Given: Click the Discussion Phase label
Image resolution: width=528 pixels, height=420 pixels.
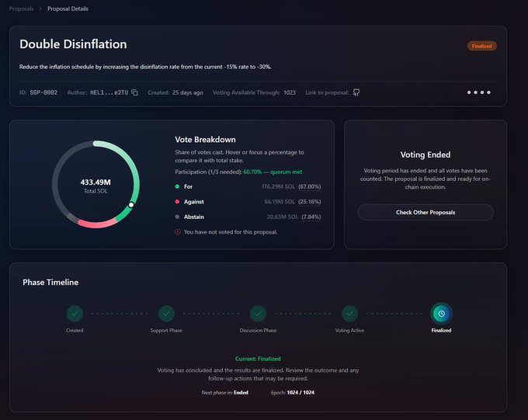Looking at the screenshot, I should click(x=258, y=331).
